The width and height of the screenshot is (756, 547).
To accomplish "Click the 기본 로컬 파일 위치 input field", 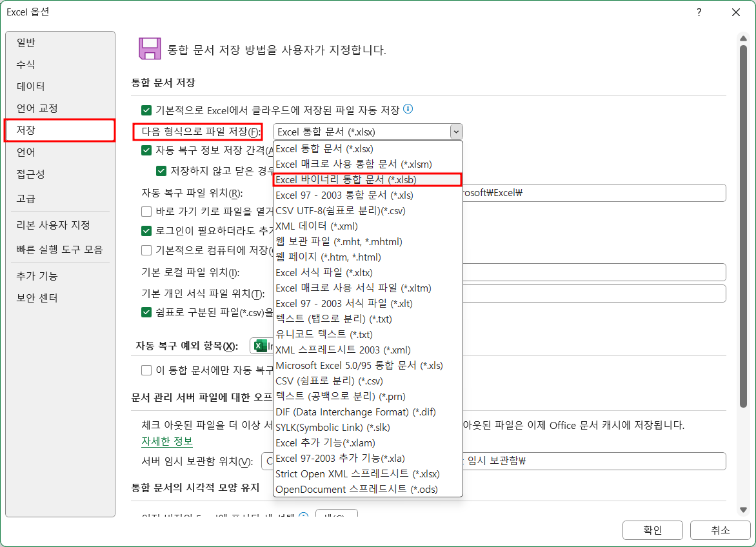I will 594,272.
